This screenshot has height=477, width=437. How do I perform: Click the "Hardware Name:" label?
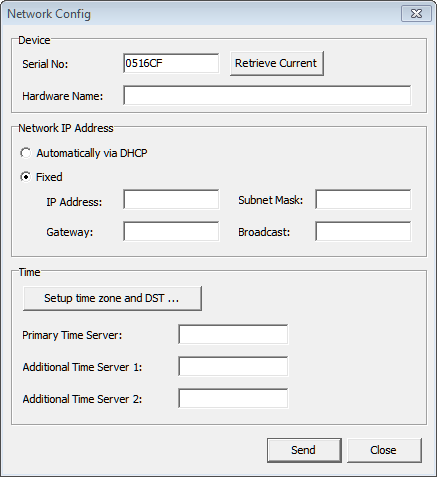(63, 96)
